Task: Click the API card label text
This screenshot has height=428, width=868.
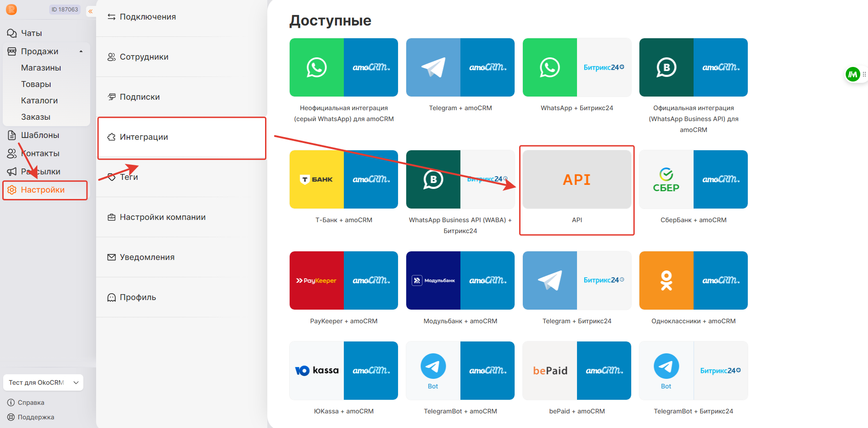Action: (x=577, y=220)
